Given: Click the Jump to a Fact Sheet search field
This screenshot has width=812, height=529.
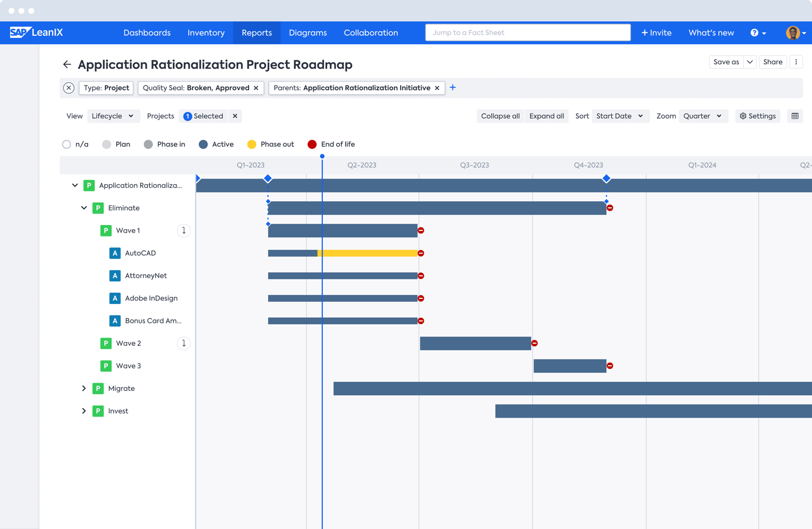Looking at the screenshot, I should click(x=528, y=32).
